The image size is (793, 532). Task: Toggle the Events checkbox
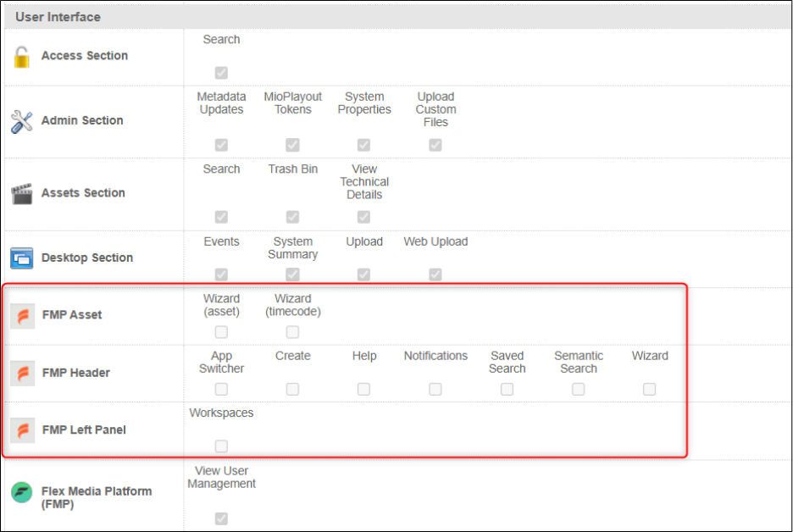pyautogui.click(x=221, y=274)
